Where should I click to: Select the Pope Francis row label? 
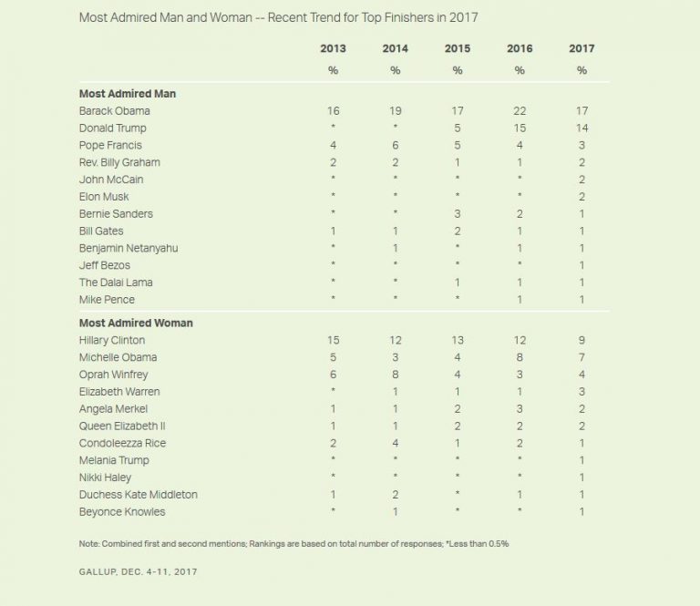(x=110, y=145)
